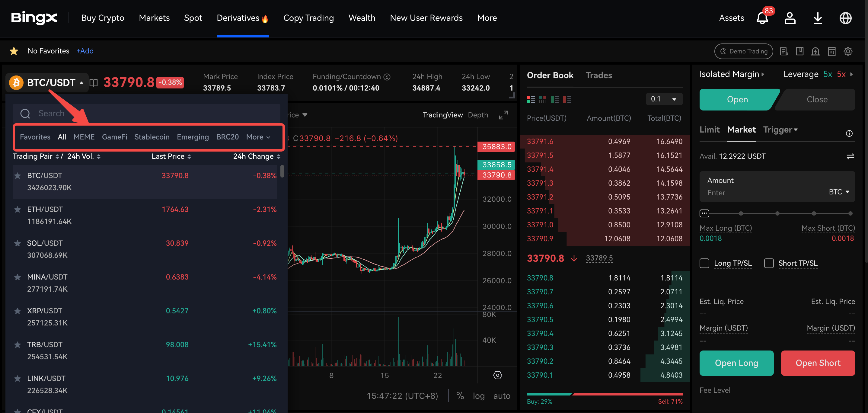Star the ETH/USDT pair as favorite
The image size is (868, 413).
click(18, 209)
